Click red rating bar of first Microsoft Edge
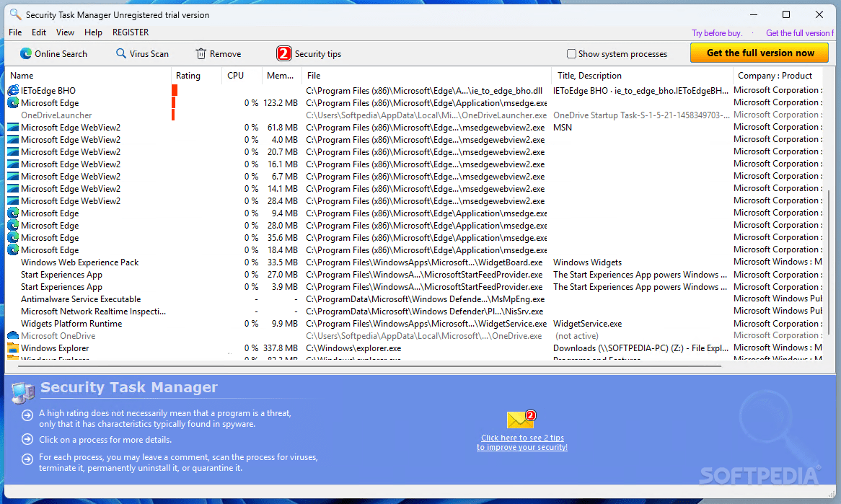The image size is (841, 504). 174,103
